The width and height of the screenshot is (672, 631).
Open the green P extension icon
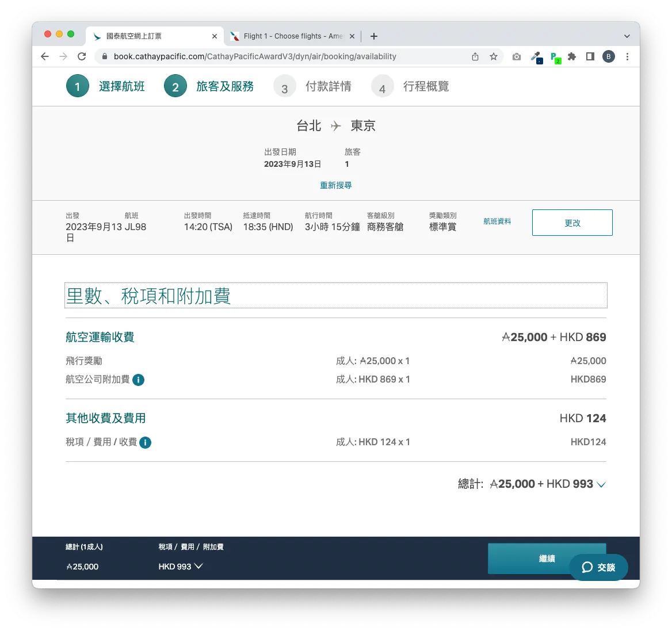pyautogui.click(x=555, y=58)
